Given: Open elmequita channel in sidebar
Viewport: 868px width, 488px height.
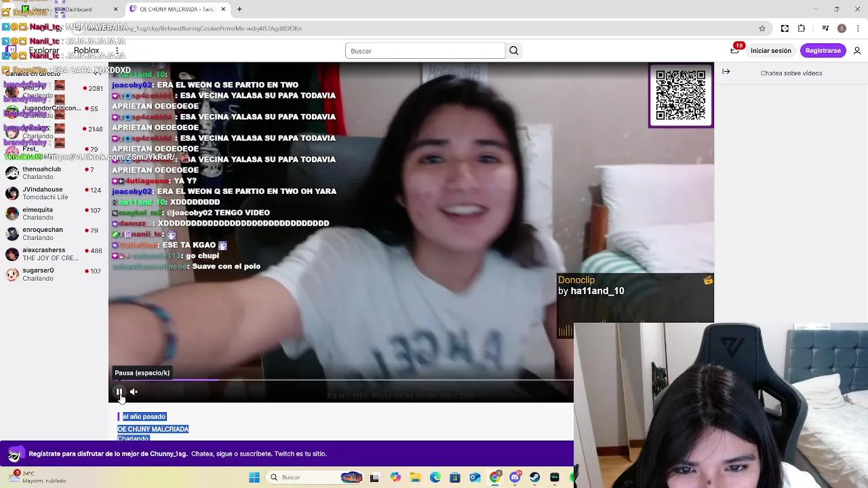Looking at the screenshot, I should click(x=54, y=213).
